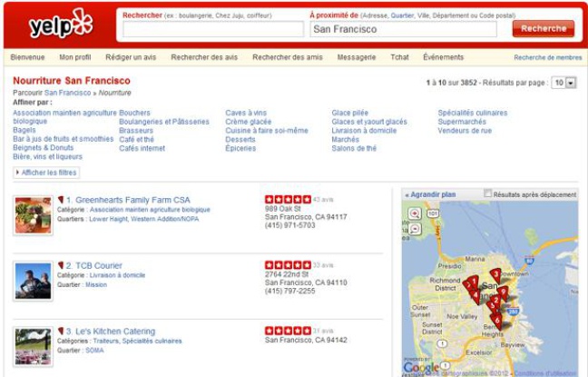Open Messagerie
This screenshot has width=588, height=377.
point(357,57)
